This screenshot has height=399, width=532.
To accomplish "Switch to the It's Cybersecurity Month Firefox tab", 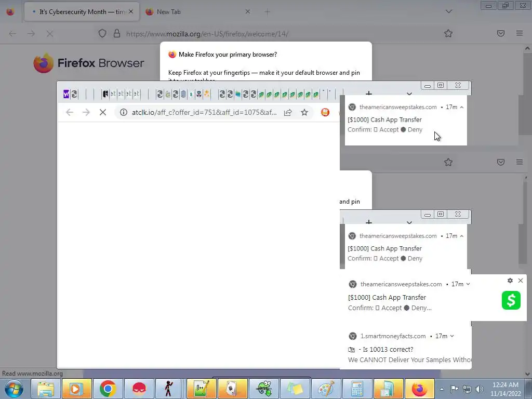I will click(82, 12).
